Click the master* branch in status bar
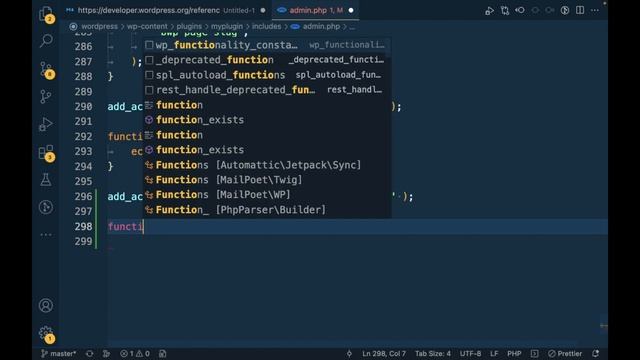Image resolution: width=640 pixels, height=360 pixels. pyautogui.click(x=58, y=353)
